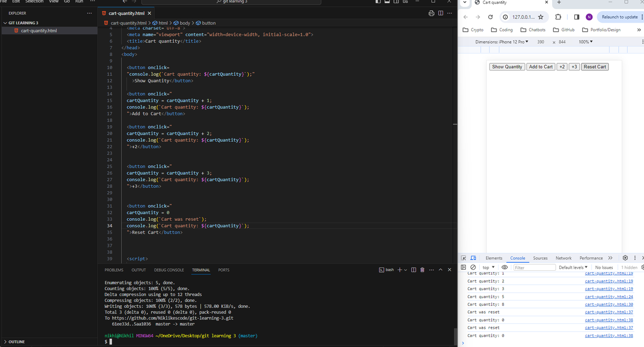This screenshot has width=644, height=347.
Task: Open DevTools settings gear
Action: click(625, 258)
